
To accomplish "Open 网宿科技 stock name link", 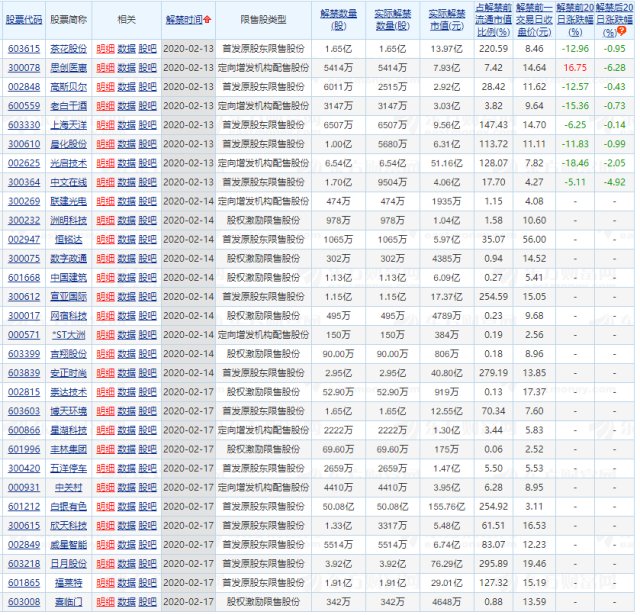I will 69,315.
